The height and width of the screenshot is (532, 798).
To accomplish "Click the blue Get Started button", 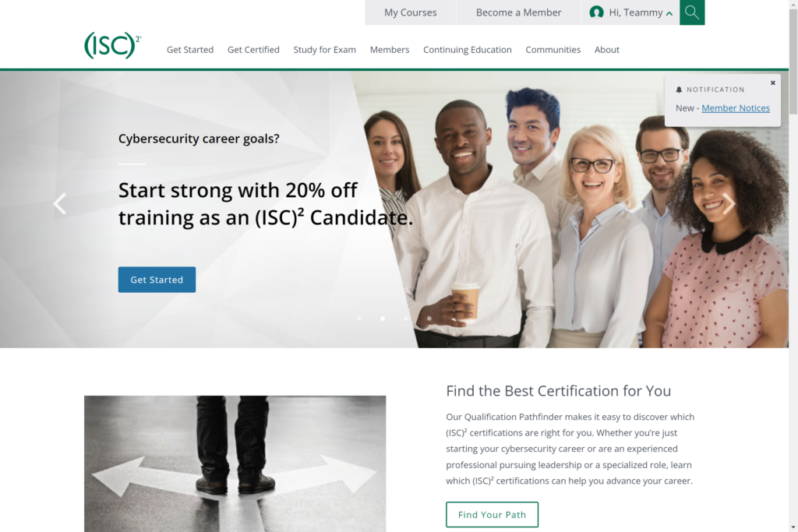I will pos(157,280).
